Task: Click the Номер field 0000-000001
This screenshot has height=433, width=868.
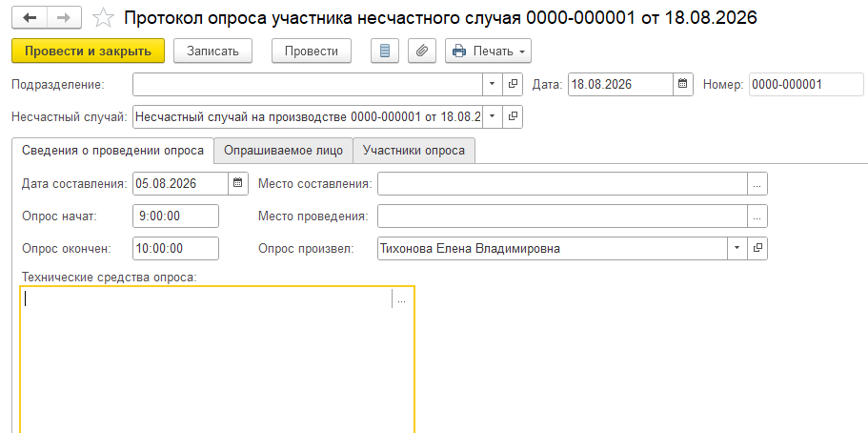Action: tap(806, 84)
